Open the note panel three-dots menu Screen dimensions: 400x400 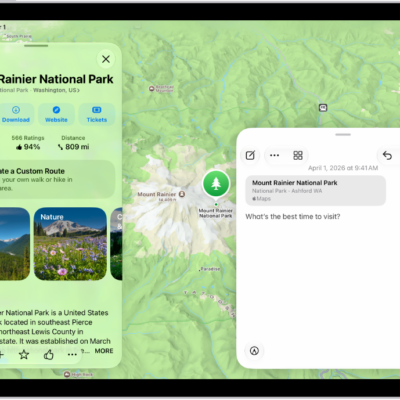click(x=274, y=155)
